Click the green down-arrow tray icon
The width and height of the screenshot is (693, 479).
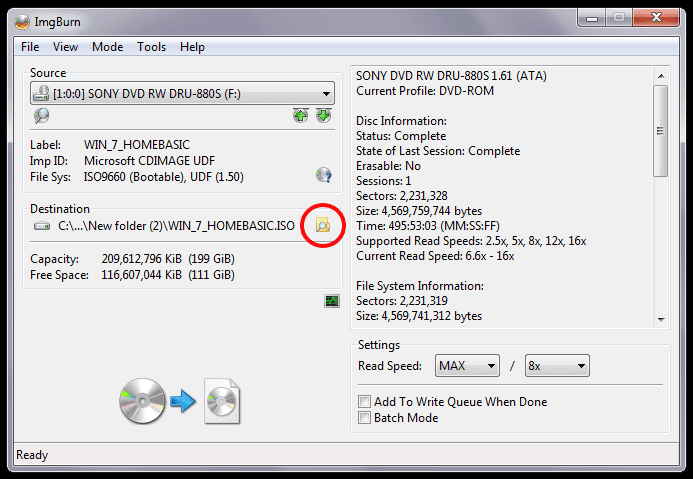coord(322,116)
